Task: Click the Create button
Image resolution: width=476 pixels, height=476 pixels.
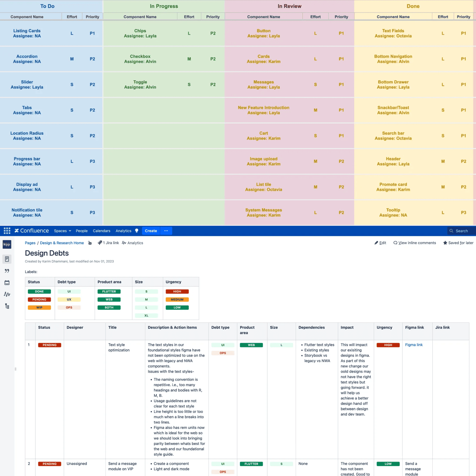Action: (x=151, y=231)
